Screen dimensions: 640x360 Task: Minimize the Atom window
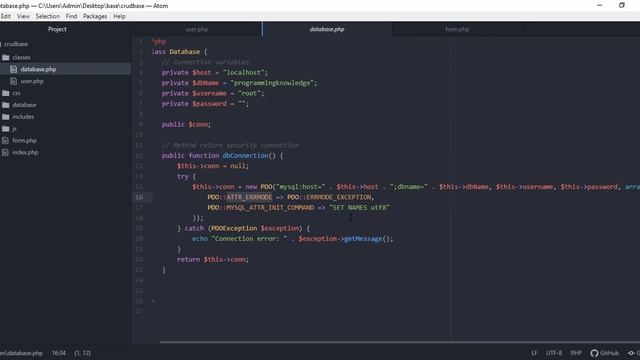point(600,5)
